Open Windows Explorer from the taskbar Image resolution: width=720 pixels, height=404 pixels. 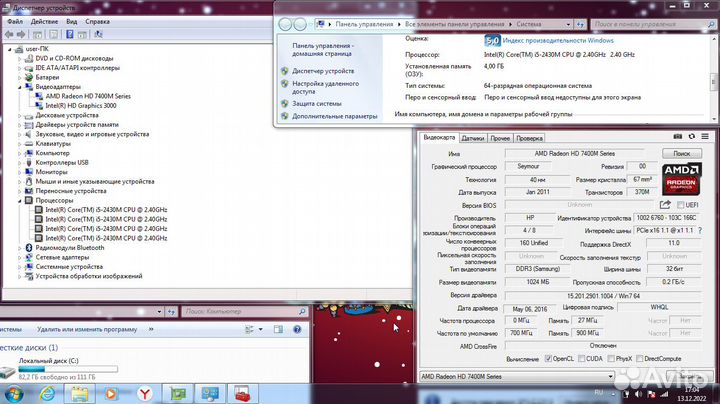pyautogui.click(x=79, y=394)
